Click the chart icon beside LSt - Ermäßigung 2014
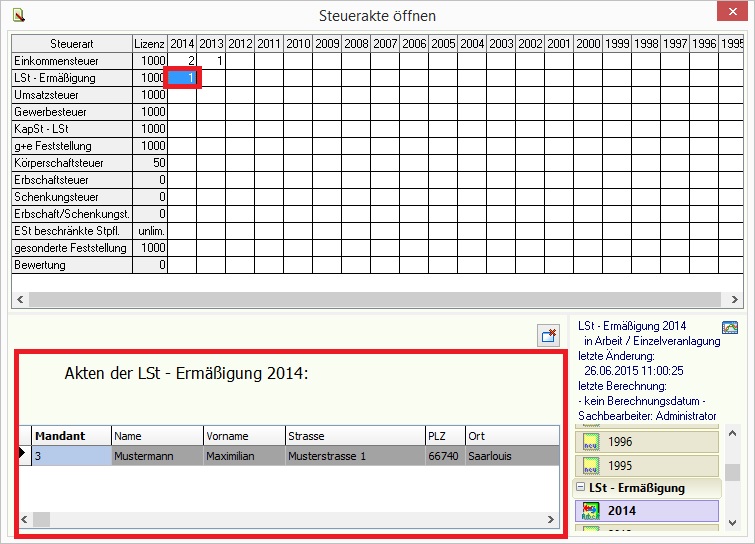The image size is (755, 544). [x=730, y=327]
